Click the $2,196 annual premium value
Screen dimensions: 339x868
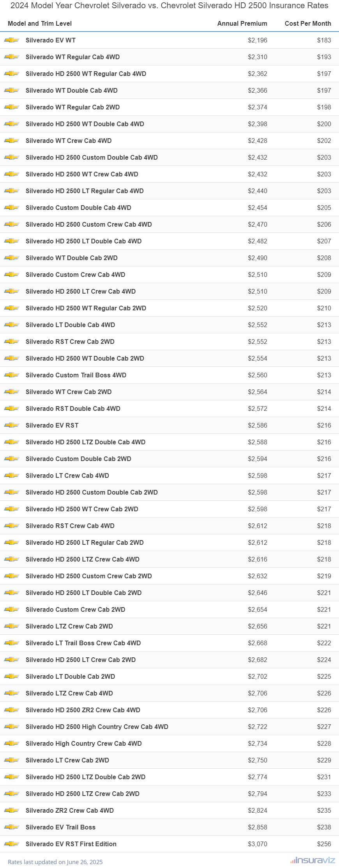point(258,40)
